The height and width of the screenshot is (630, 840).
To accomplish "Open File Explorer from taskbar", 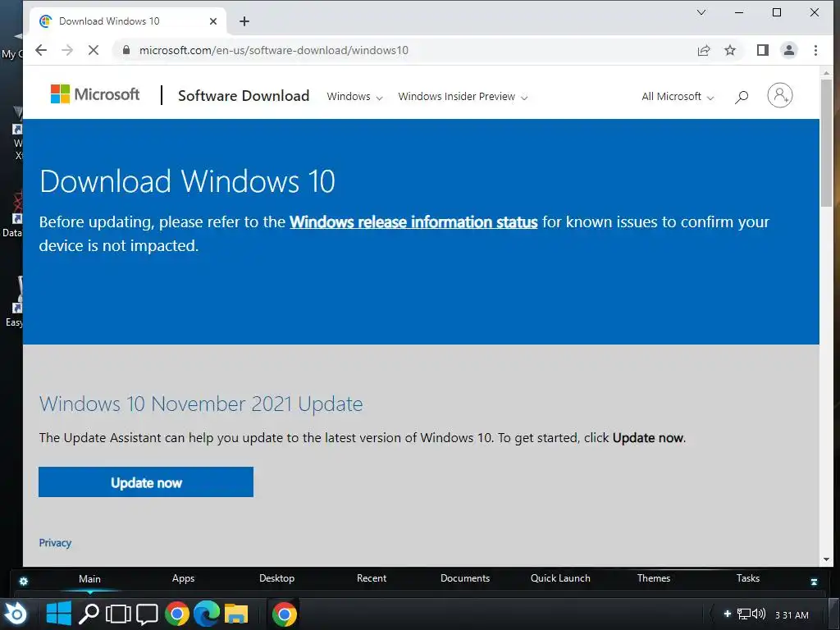I will tap(236, 614).
